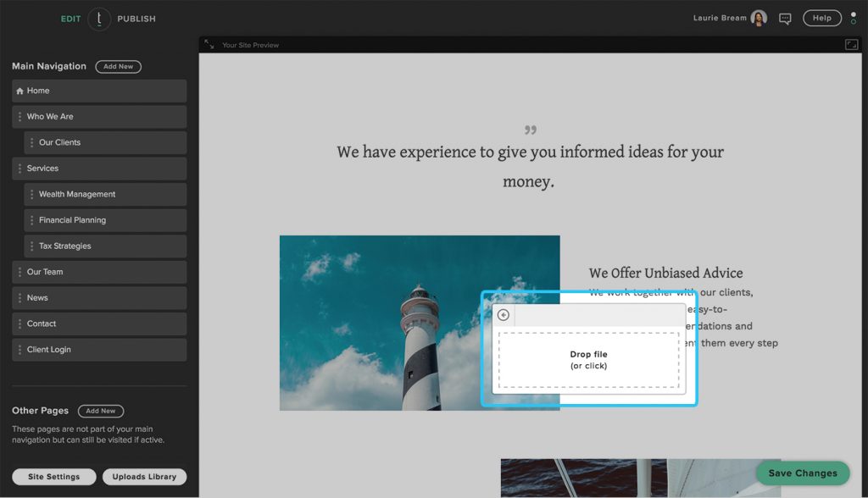Click Laurie Bream profile avatar

click(759, 19)
